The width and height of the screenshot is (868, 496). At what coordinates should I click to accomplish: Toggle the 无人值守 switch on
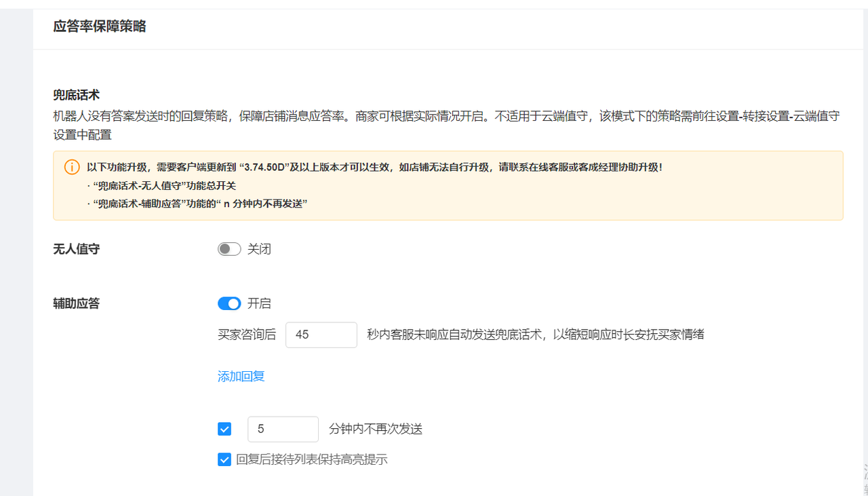[x=229, y=249]
